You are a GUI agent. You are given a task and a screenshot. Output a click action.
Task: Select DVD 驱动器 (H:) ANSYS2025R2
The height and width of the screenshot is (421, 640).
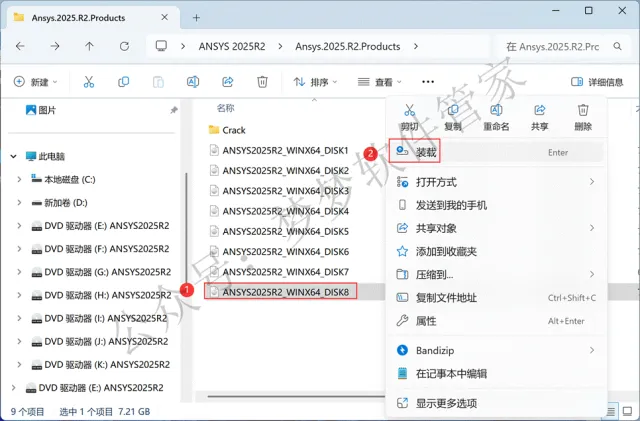(101, 295)
